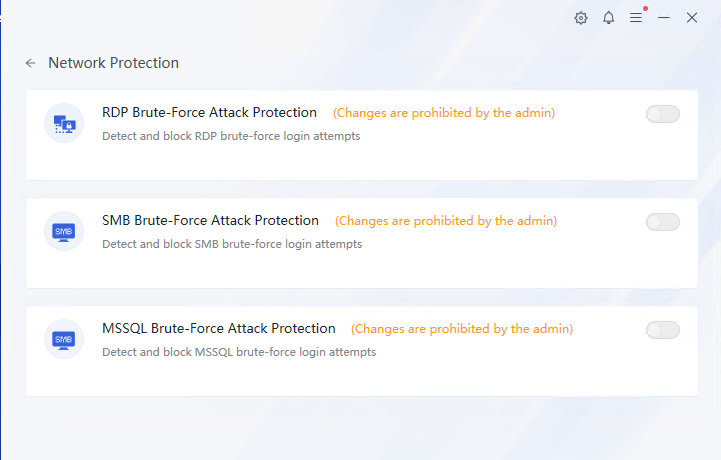Image resolution: width=721 pixels, height=460 pixels.
Task: Click the SMB monitor icon
Action: (64, 232)
